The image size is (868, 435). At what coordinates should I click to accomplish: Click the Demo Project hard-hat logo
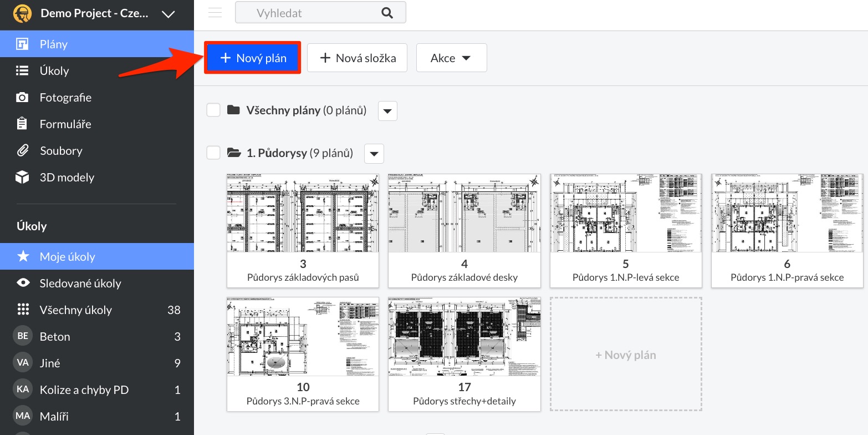pyautogui.click(x=23, y=14)
